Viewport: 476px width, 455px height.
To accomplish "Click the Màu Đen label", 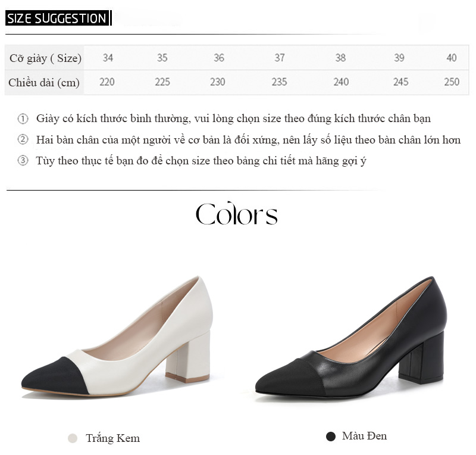I will click(x=365, y=436).
